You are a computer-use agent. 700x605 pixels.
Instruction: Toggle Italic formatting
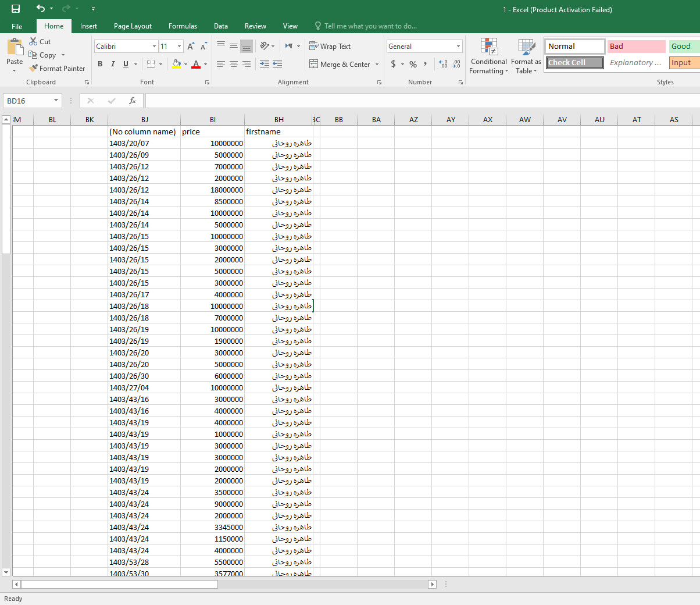click(x=113, y=64)
